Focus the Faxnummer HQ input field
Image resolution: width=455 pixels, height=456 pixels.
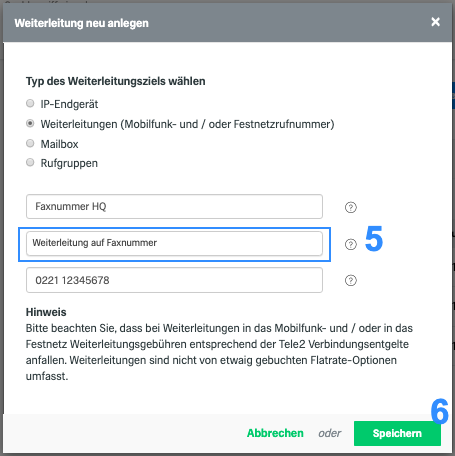pyautogui.click(x=174, y=207)
